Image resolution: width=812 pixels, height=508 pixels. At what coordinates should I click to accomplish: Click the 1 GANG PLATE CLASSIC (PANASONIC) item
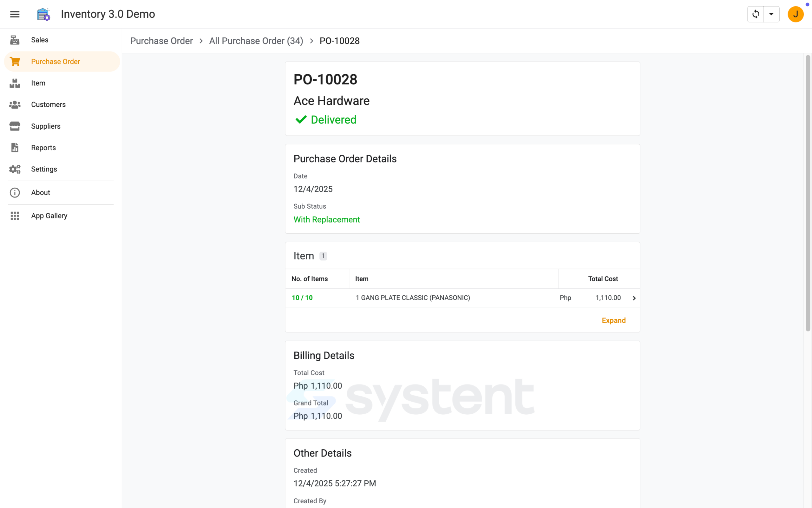pos(413,298)
